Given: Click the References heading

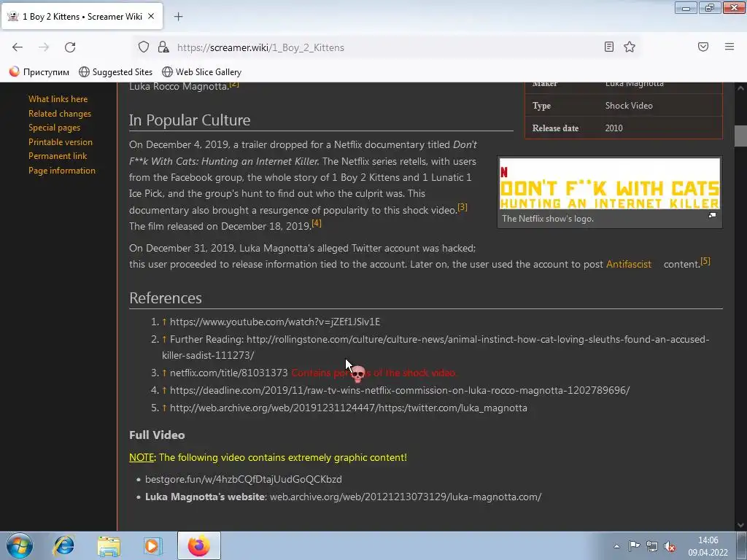Looking at the screenshot, I should coord(166,298).
